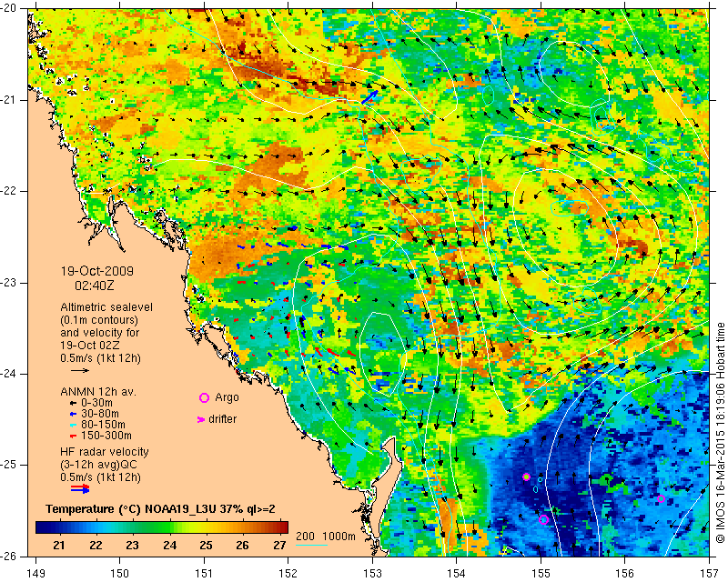
Task: Click the small Argo marker near 154.8E 25.1S
Action: [526, 477]
